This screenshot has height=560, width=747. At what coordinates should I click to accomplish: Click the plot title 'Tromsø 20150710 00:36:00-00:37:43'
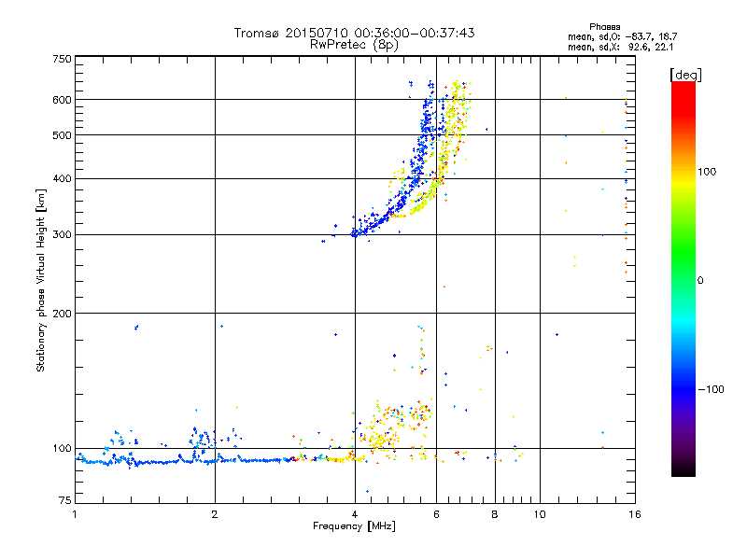pyautogui.click(x=354, y=33)
